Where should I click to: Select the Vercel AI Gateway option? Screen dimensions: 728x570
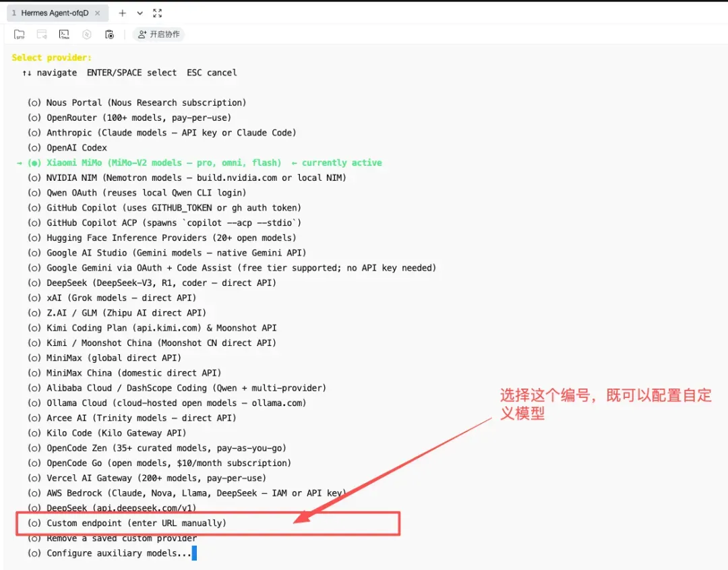[147, 478]
